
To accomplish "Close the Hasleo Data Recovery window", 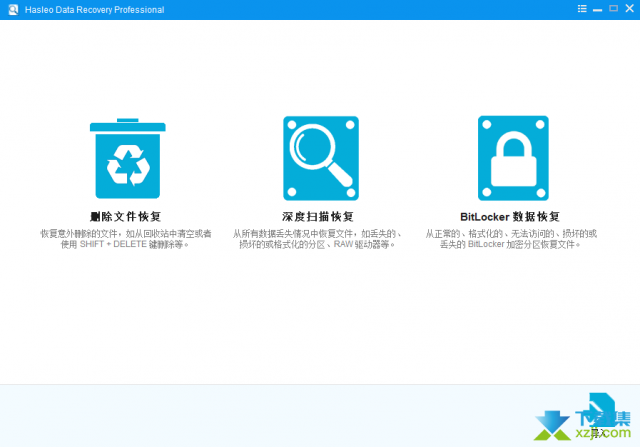I will pyautogui.click(x=629, y=9).
